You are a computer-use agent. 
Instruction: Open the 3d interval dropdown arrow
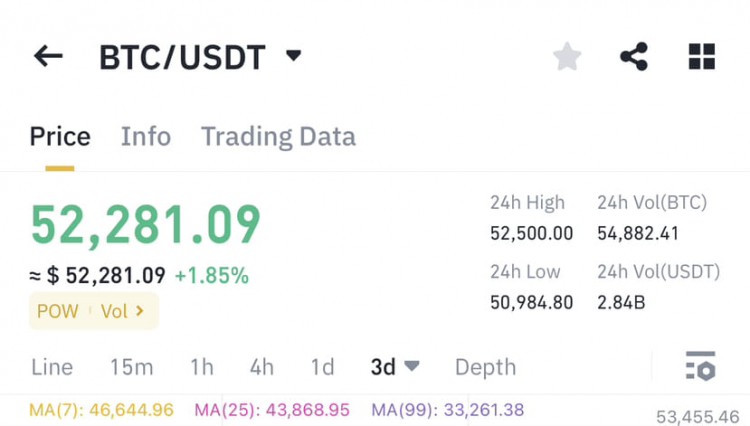point(411,366)
